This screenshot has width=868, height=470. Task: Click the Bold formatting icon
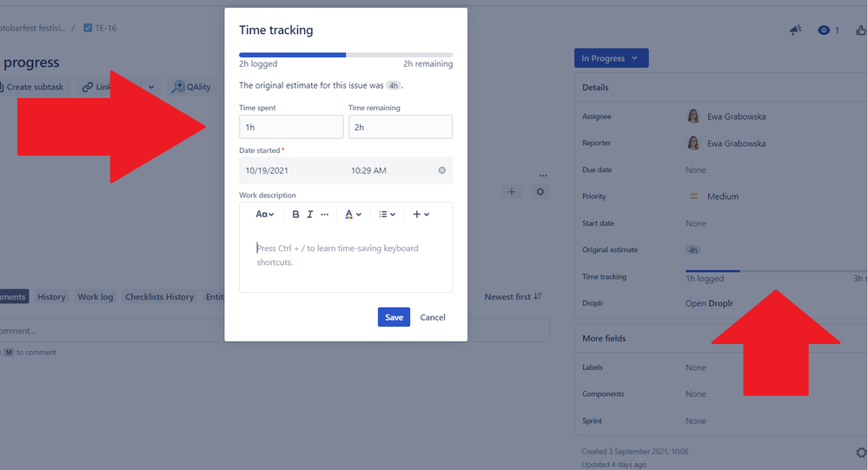point(295,215)
